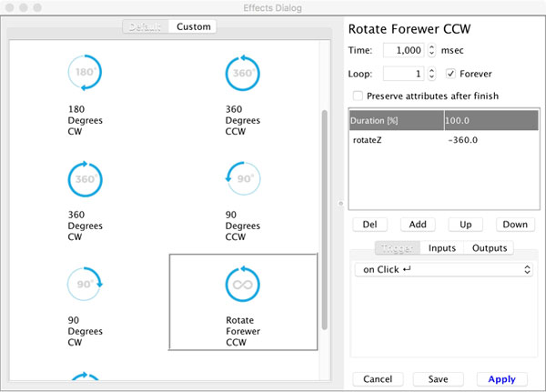Click the '360 Degrees CW' label text
Viewport: 546px width, 392px height.
[x=85, y=226]
